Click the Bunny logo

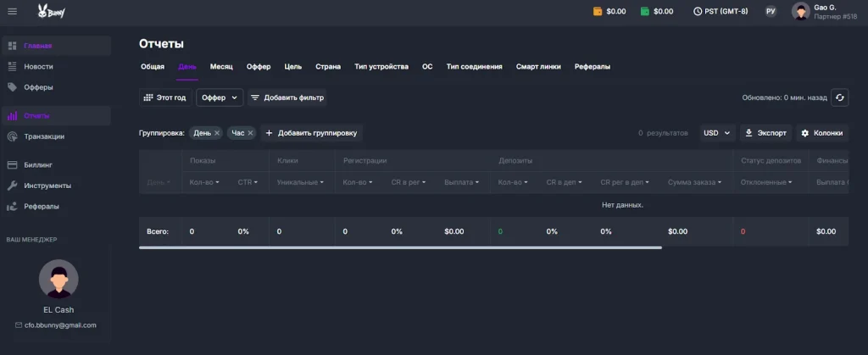click(52, 11)
